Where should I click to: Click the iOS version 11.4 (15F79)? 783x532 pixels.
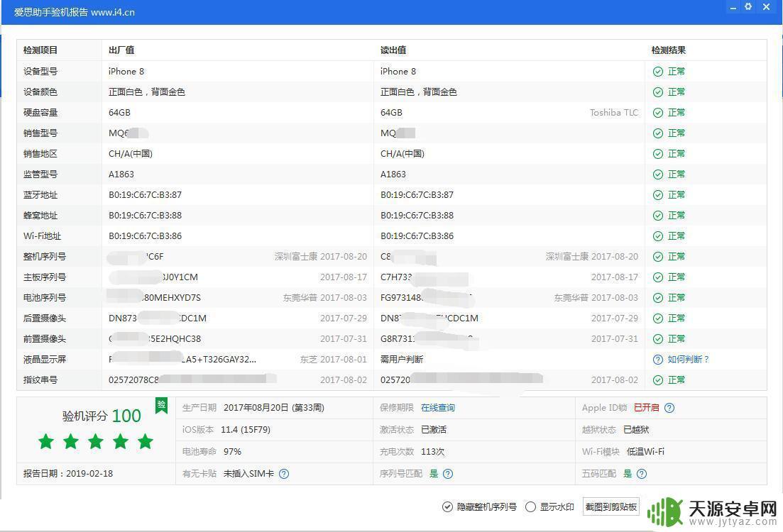[245, 430]
